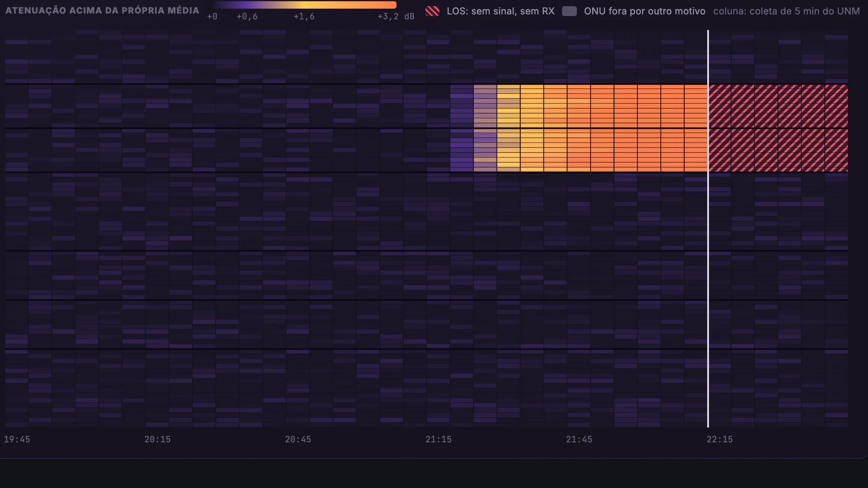The width and height of the screenshot is (868, 488).
Task: Click the +0 scale tick label
Action: click(x=212, y=16)
